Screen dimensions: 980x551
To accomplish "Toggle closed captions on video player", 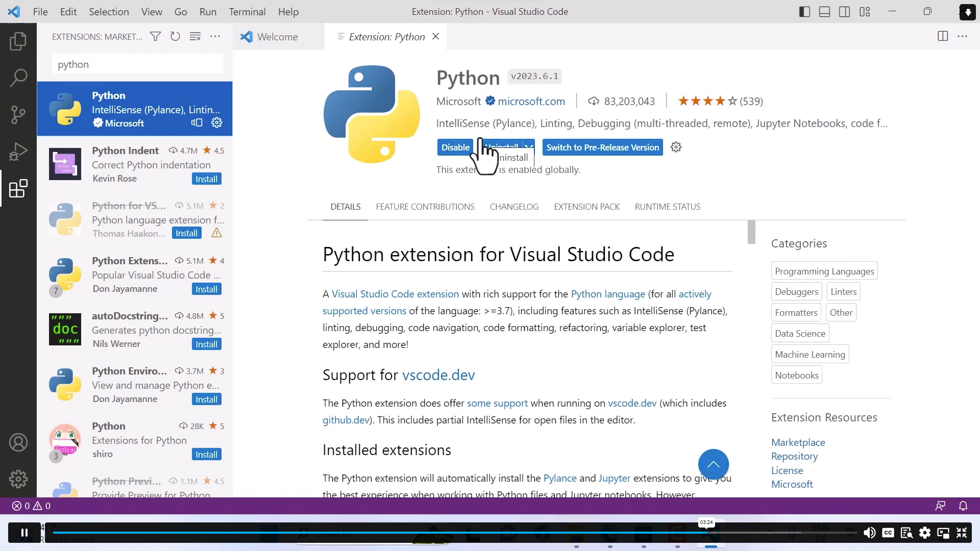I will point(888,533).
